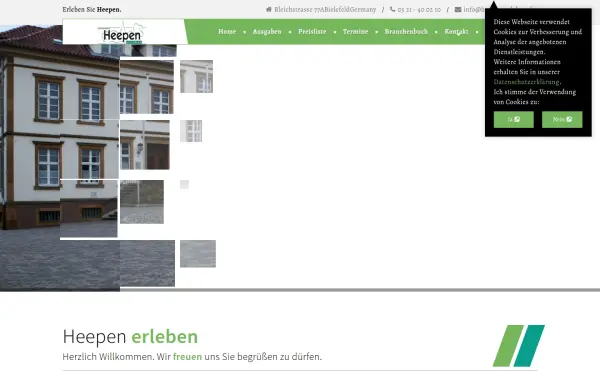Viewport: 600px width, 375px height.
Task: Click the Bleichstrasse 77A address text
Action: (x=325, y=10)
